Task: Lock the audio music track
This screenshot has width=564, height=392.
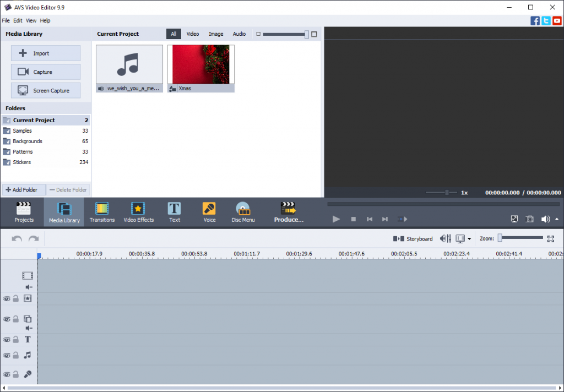Action: (x=15, y=355)
